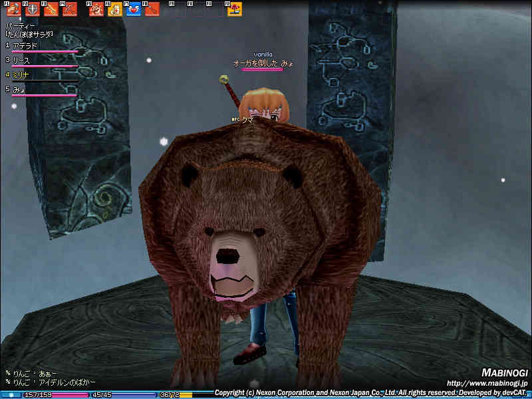Click the blue MP bar showing 45/45
The width and height of the screenshot is (532, 399).
pyautogui.click(x=123, y=395)
